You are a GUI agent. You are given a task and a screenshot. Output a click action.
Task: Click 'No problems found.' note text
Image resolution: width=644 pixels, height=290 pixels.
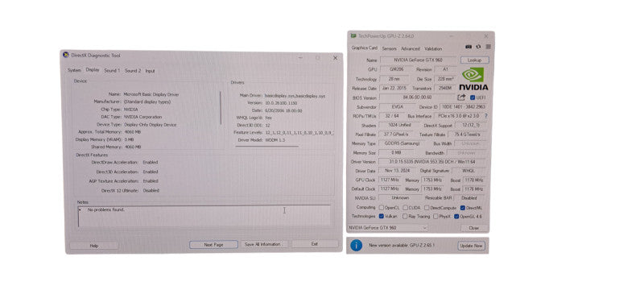[x=106, y=209]
